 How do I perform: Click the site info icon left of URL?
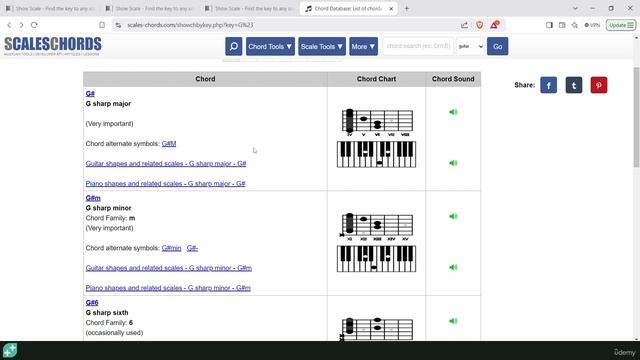pyautogui.click(x=118, y=25)
